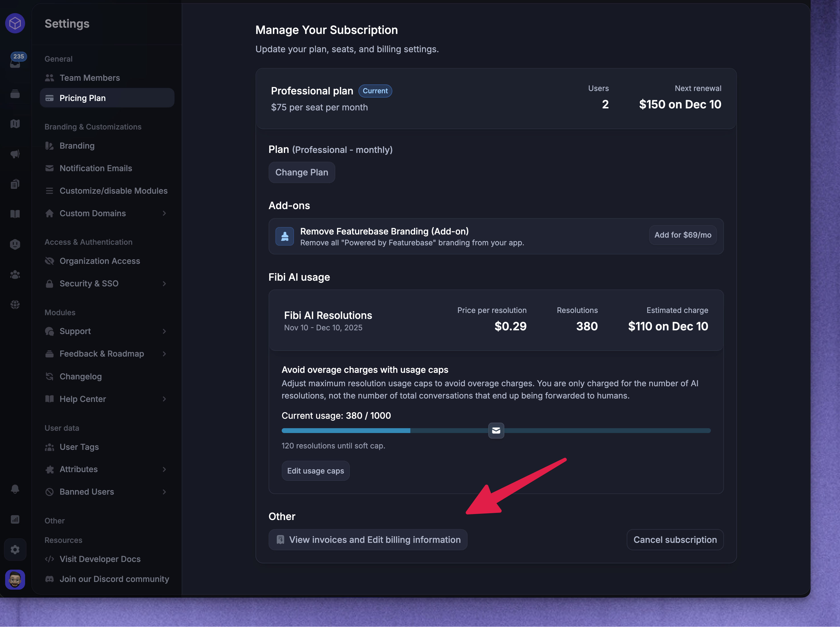
Task: Click the filled blue portion of usage bar
Action: (346, 431)
